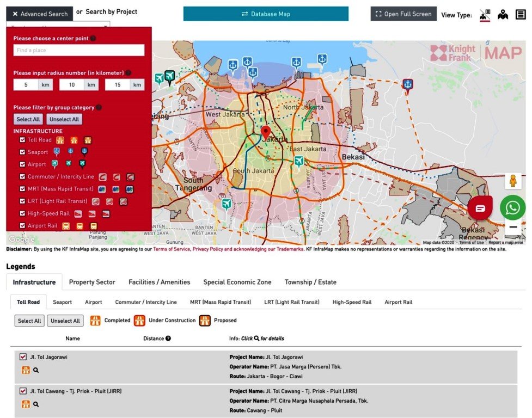
Task: Open the red chat message widget
Action: coord(480,208)
